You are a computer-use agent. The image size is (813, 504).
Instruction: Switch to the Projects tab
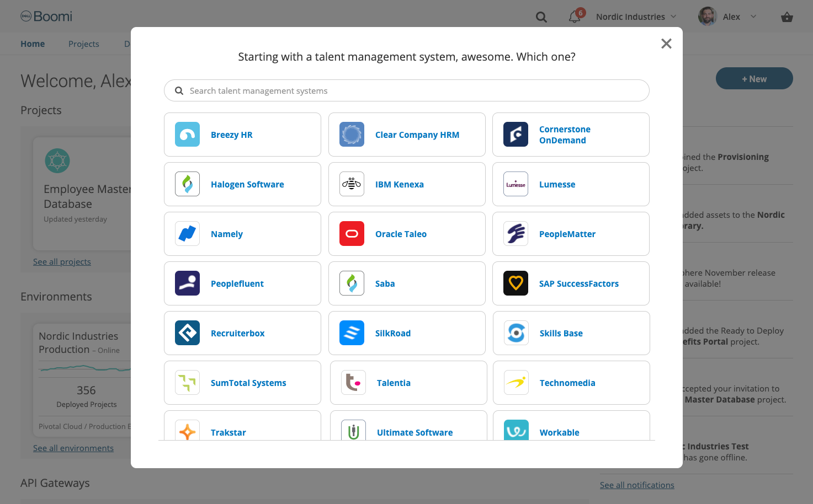(x=84, y=44)
